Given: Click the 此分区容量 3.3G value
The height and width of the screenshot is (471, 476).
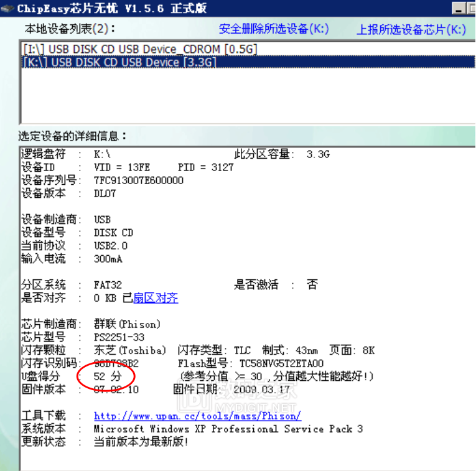Looking at the screenshot, I should click(318, 154).
